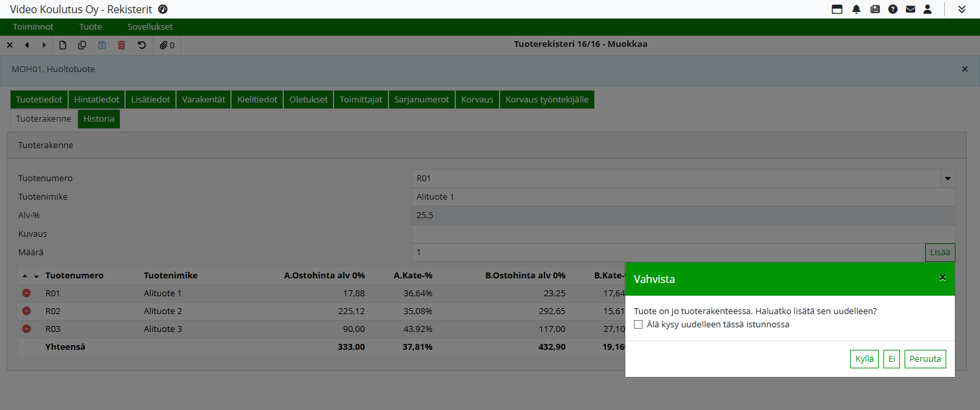The height and width of the screenshot is (410, 980).
Task: Remove row R02 with red minus icon
Action: (26, 311)
